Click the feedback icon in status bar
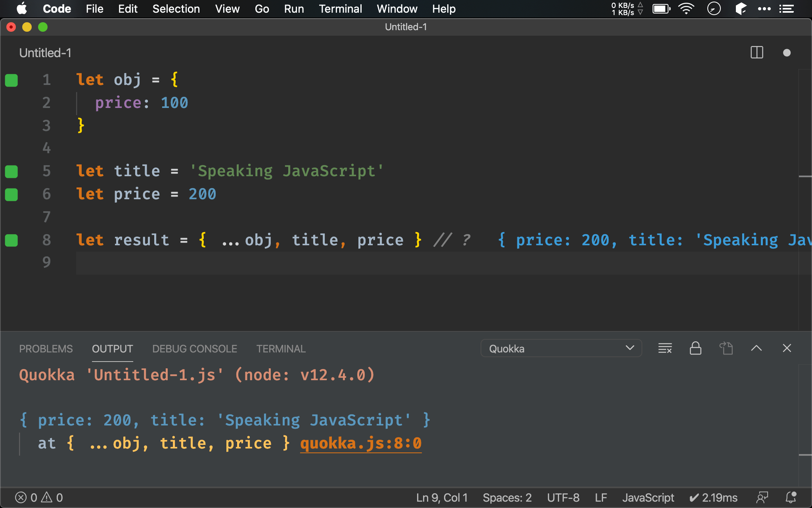The image size is (812, 508). pos(762,498)
